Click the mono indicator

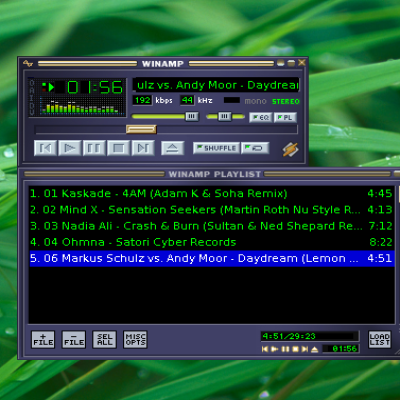(x=255, y=101)
